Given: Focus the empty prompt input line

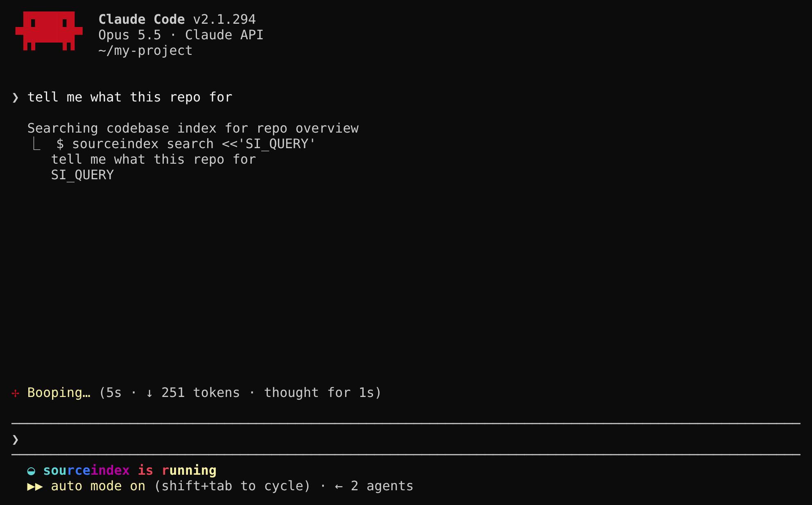Looking at the screenshot, I should 406,440.
